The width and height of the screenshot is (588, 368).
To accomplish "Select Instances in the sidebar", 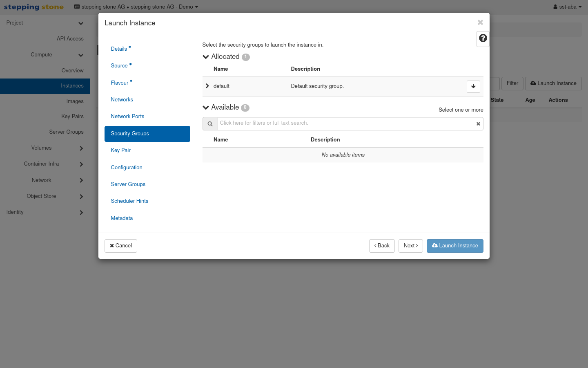I will 45,86.
